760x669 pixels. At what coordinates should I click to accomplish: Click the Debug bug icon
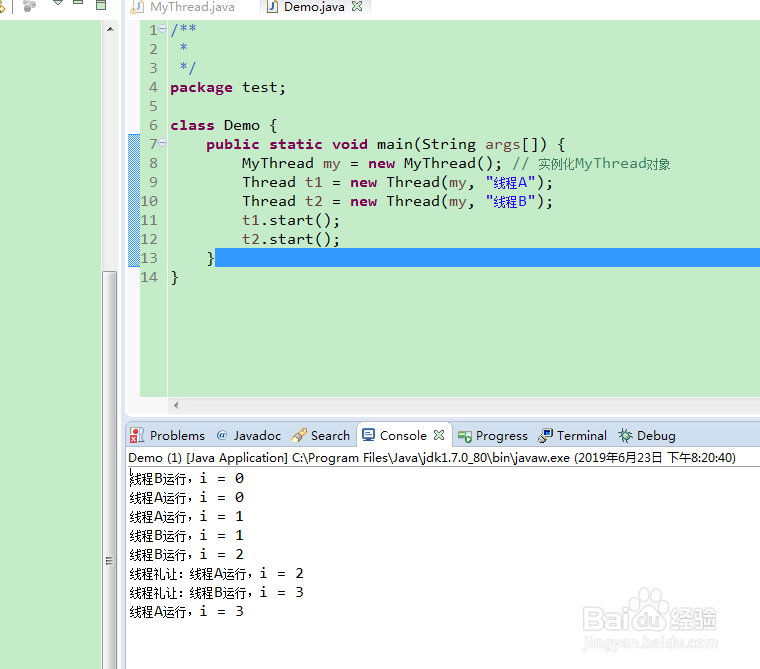tap(625, 435)
